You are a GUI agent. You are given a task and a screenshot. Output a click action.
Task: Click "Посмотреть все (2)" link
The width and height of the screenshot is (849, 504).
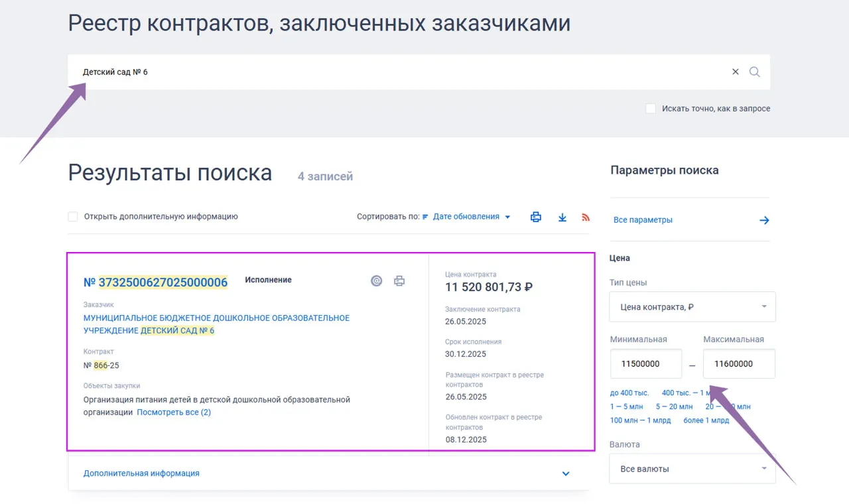(x=174, y=412)
